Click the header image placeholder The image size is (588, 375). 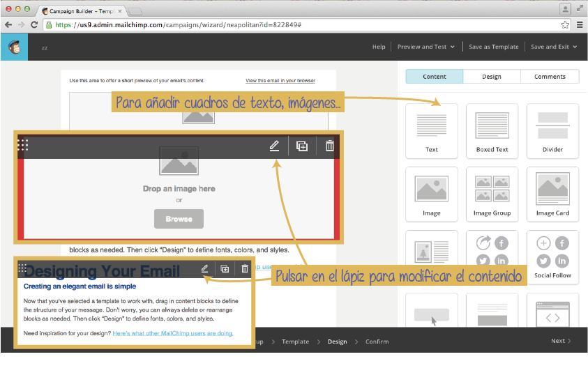[198, 117]
